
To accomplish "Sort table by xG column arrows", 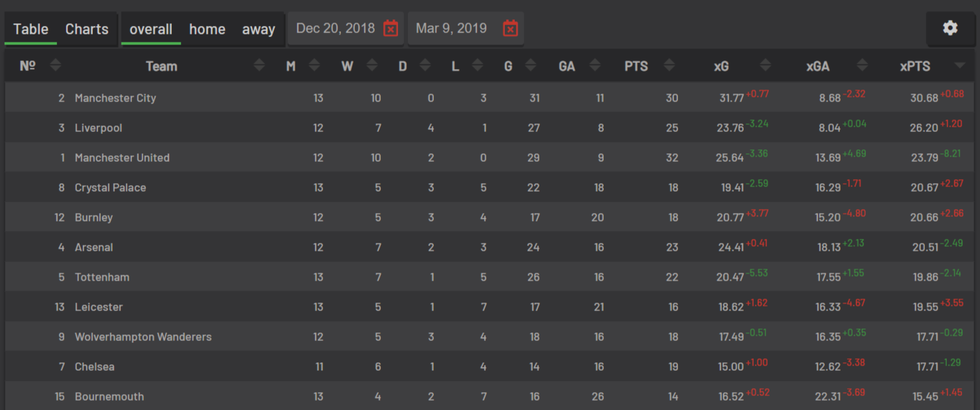I will (x=765, y=66).
